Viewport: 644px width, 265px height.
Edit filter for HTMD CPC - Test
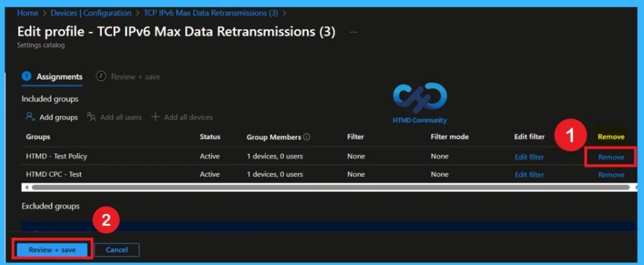coord(529,174)
